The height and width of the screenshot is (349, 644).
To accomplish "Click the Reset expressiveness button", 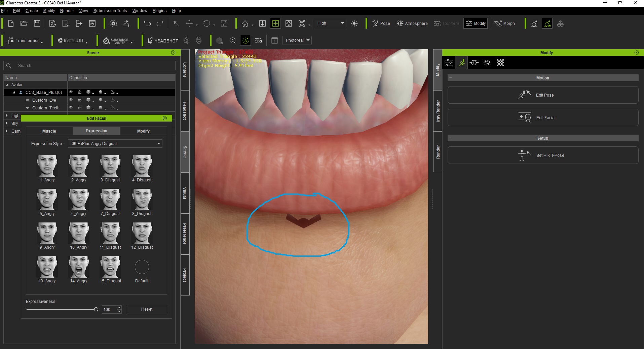I will [x=147, y=309].
